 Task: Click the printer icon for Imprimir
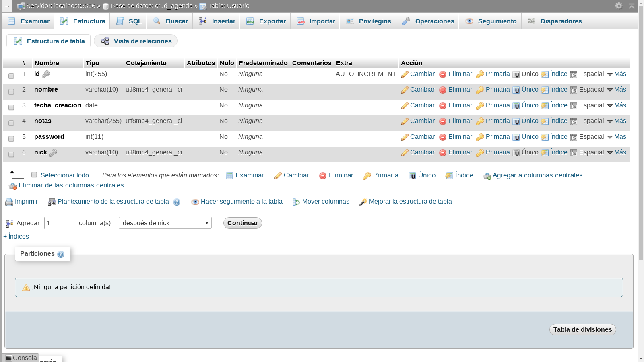pyautogui.click(x=9, y=202)
